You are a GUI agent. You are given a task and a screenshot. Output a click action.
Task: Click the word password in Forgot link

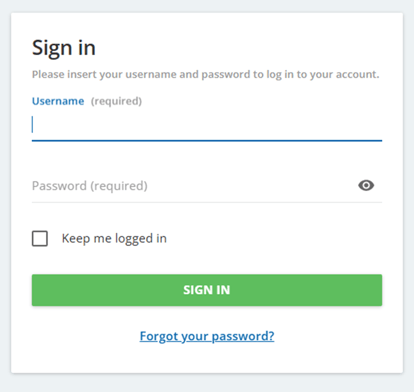[243, 336]
